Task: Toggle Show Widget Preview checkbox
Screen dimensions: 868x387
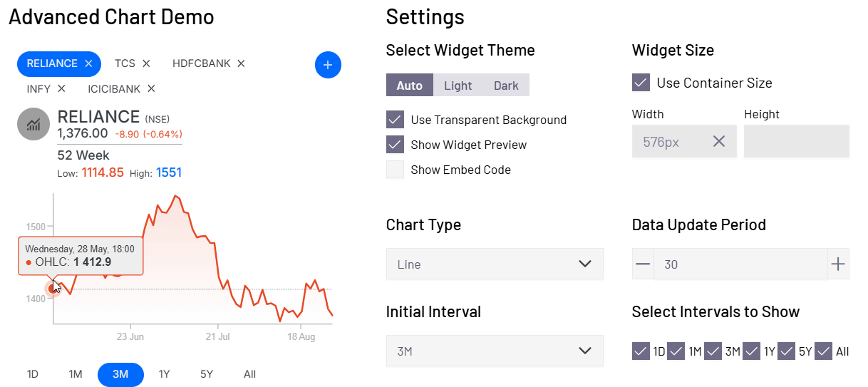Action: tap(395, 145)
